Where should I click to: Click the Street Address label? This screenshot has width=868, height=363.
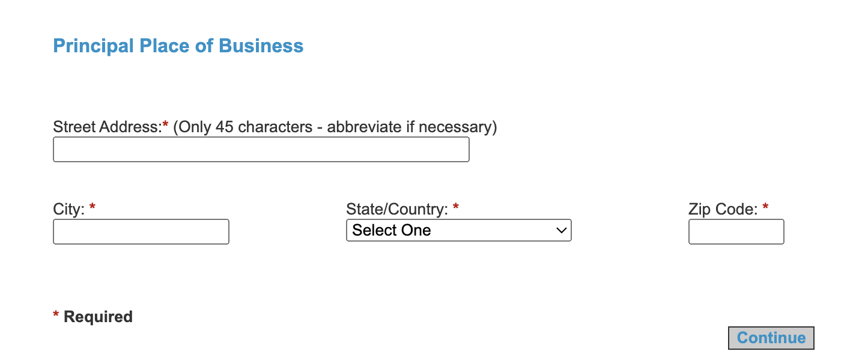click(107, 127)
